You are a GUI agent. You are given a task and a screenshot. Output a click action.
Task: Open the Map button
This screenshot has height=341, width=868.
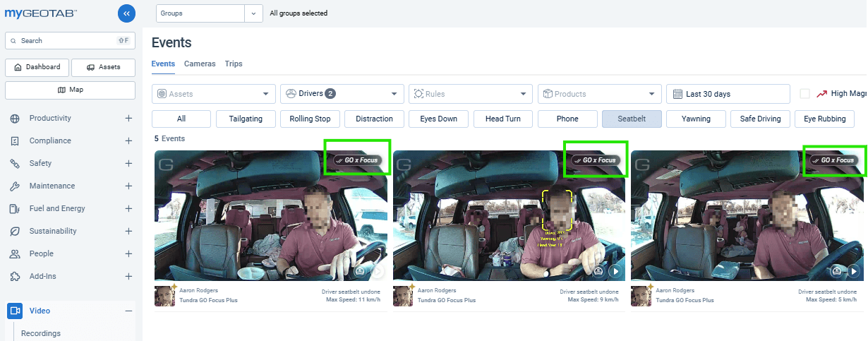pos(70,90)
